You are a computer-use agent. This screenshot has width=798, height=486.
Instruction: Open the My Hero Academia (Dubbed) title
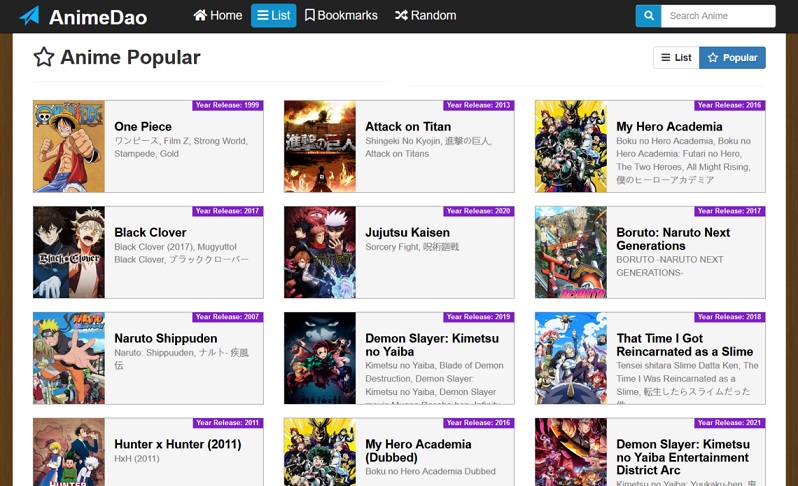click(x=418, y=451)
